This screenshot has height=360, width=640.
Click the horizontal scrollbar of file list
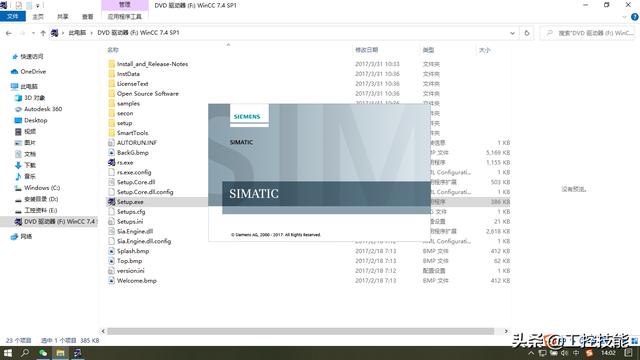pyautogui.click(x=300, y=331)
